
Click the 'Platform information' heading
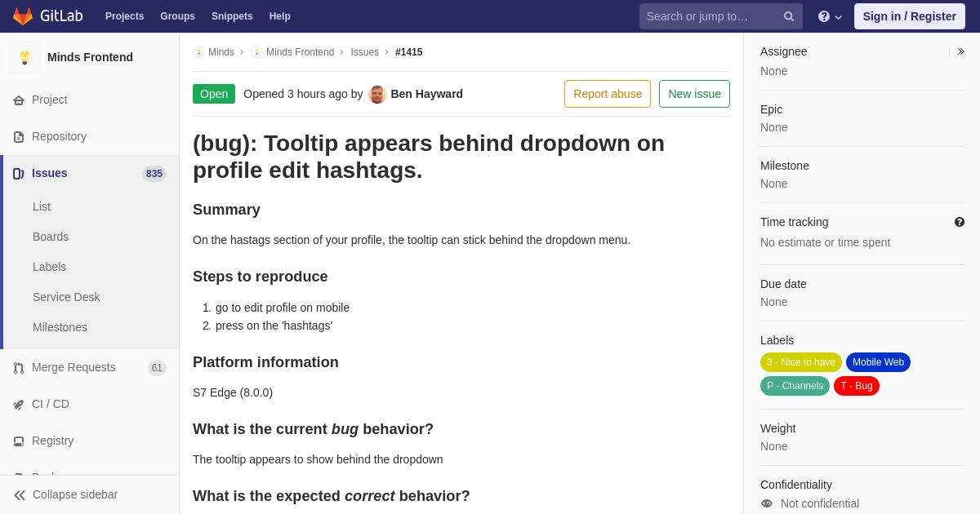(265, 362)
